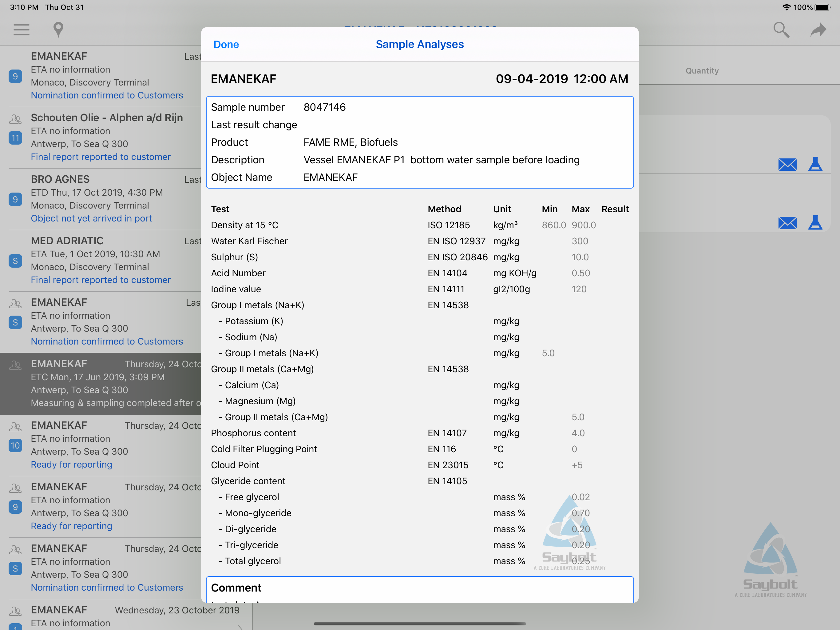Tap Done to close Sample Analyses
The width and height of the screenshot is (840, 630).
click(226, 45)
